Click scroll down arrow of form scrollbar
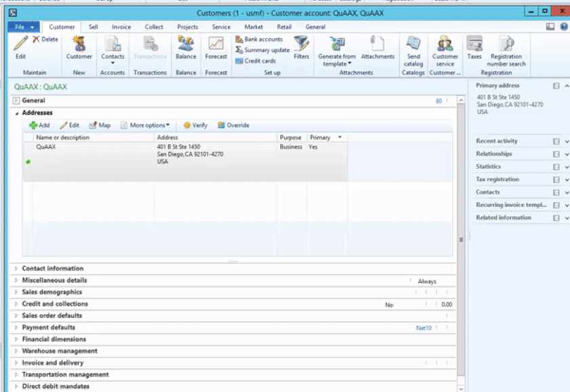570x392 pixels. [461, 389]
